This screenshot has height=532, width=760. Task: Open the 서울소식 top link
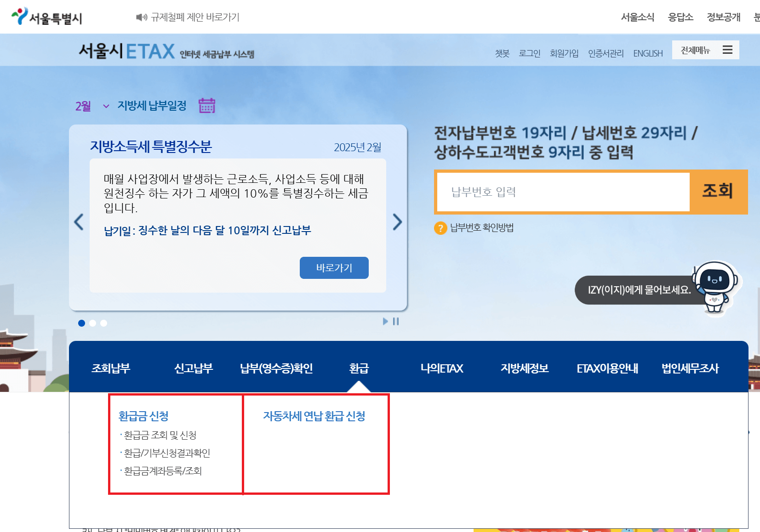[638, 17]
